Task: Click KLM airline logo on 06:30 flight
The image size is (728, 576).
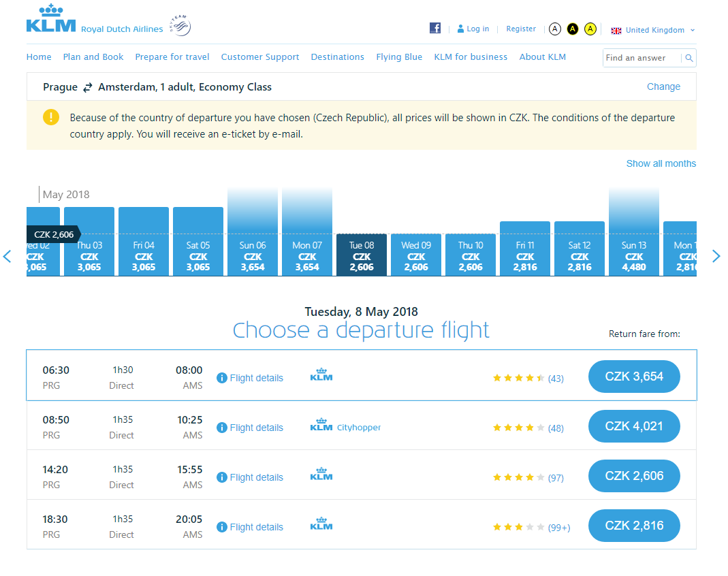Action: pos(321,374)
